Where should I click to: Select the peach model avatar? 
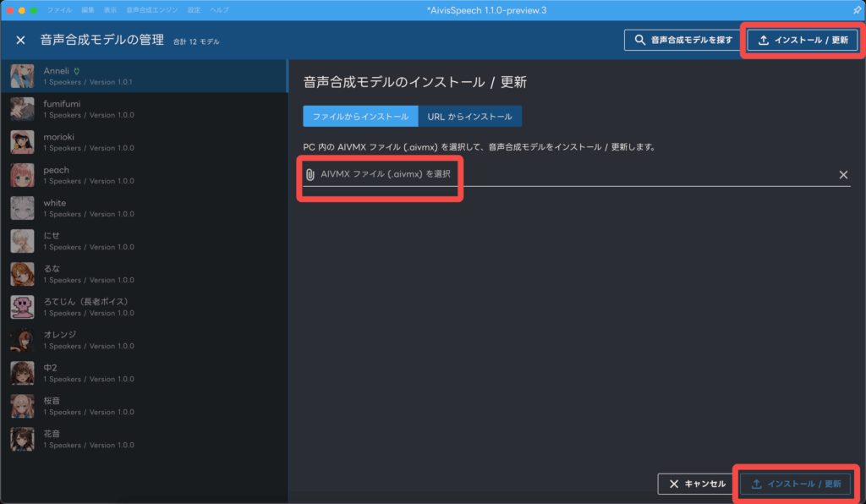[22, 176]
